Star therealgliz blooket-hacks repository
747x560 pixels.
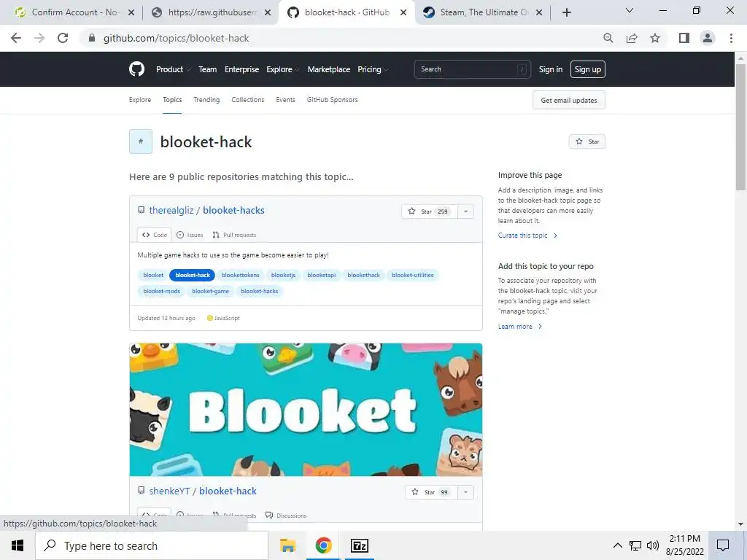(x=429, y=211)
